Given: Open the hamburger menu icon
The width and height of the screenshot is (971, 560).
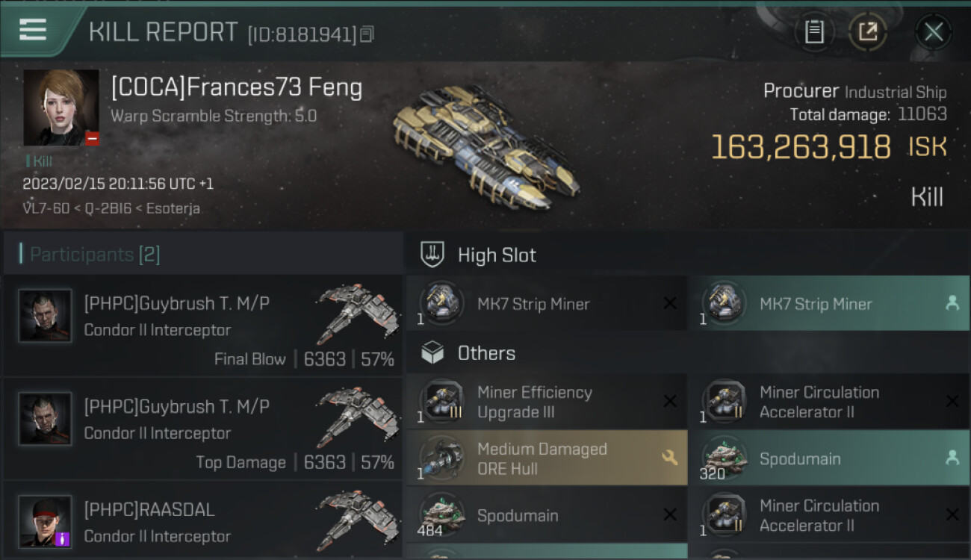Looking at the screenshot, I should pos(33,30).
